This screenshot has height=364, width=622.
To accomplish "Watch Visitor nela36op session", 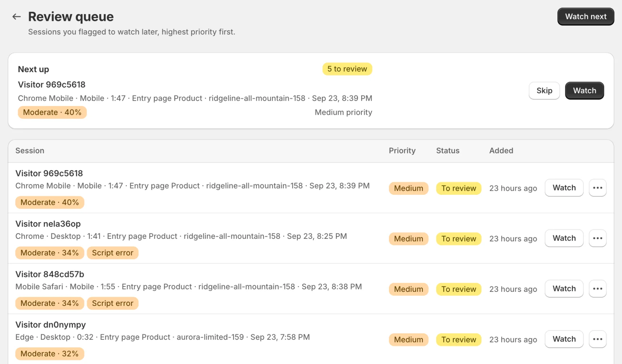I will point(564,238).
